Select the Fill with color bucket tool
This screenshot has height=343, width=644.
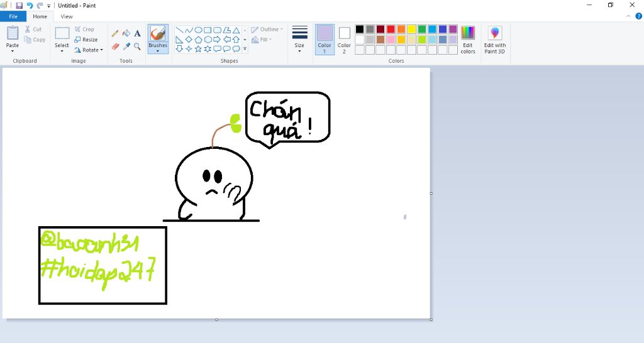(126, 33)
